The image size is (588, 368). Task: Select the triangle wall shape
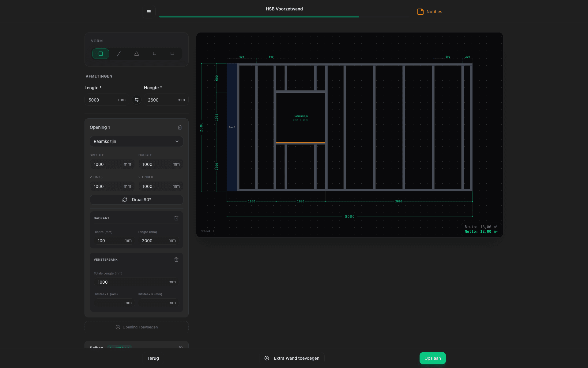coord(137,54)
